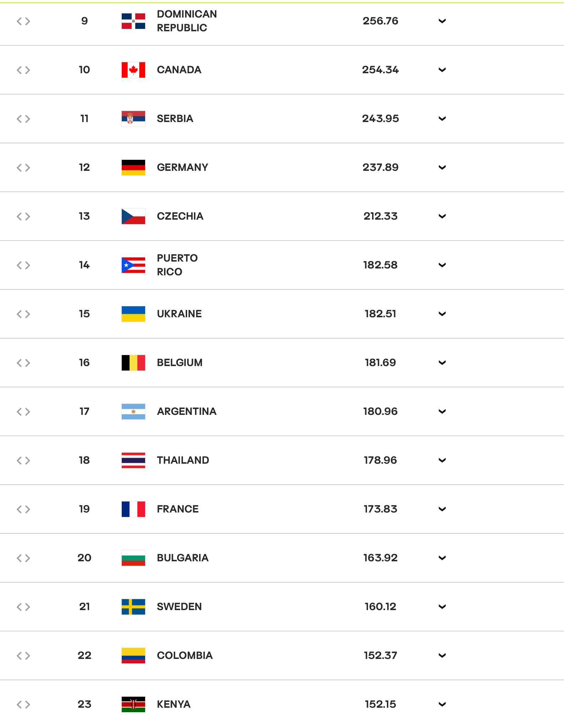Screen dimensions: 564x728
Task: Expand the Dominican Republic score details chevron
Action: (442, 21)
